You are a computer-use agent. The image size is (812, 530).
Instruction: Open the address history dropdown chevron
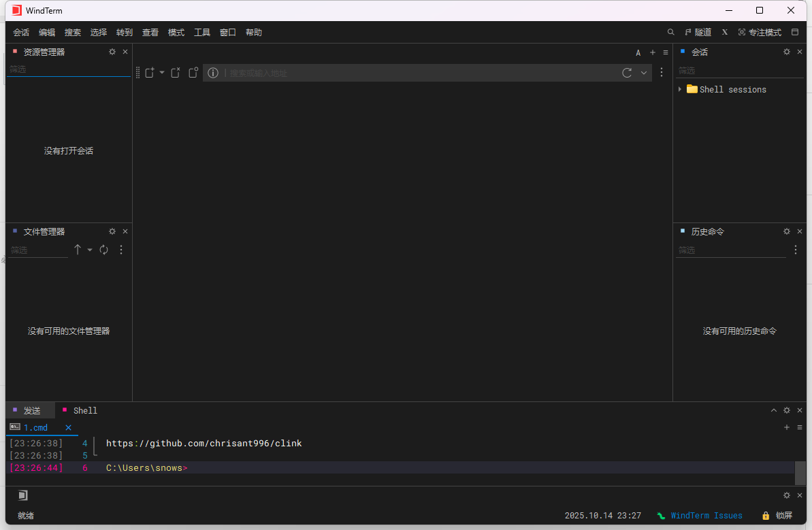point(644,73)
